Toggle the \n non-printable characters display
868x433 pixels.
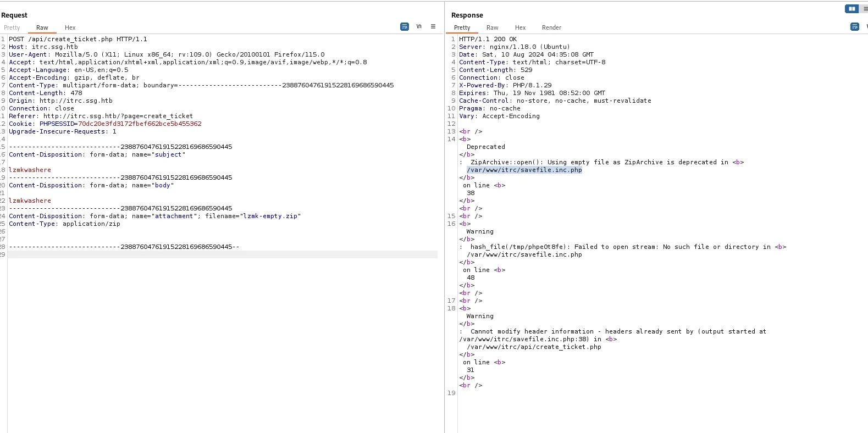[x=419, y=26]
